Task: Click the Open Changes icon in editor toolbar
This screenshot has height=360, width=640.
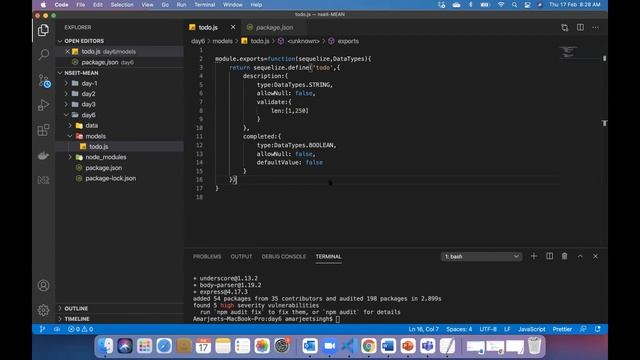Action: tap(564, 27)
